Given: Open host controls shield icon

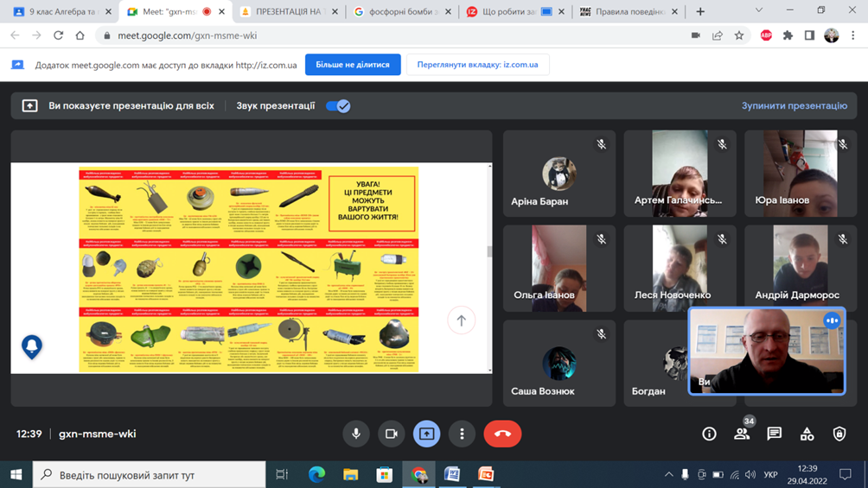Looking at the screenshot, I should pyautogui.click(x=839, y=434).
